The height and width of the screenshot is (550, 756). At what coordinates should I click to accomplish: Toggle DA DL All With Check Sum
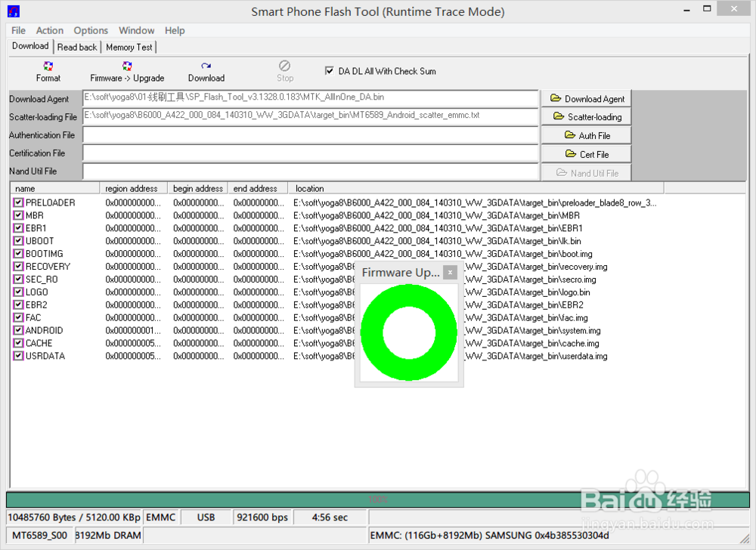click(x=330, y=71)
